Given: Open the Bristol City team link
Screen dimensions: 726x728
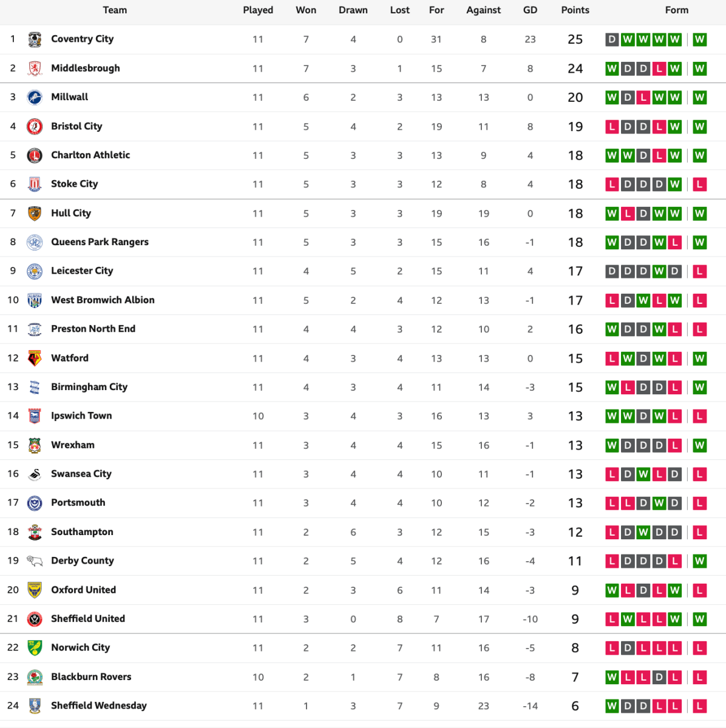Looking at the screenshot, I should point(76,126).
